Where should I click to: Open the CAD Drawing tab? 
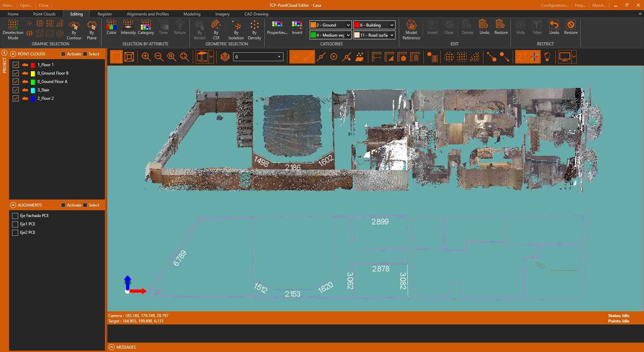tap(256, 14)
